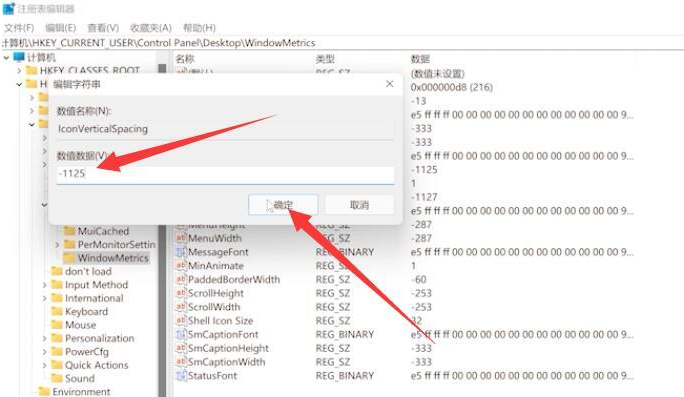Viewport: 684px width, 397px height.
Task: Select the PerMonitorSettin folder icon
Action: tap(69, 244)
